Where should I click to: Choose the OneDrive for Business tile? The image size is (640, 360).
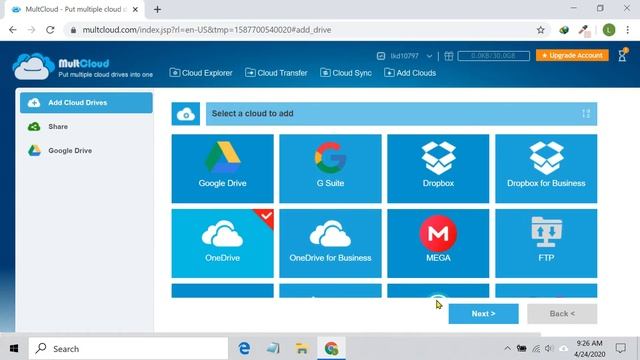point(330,243)
